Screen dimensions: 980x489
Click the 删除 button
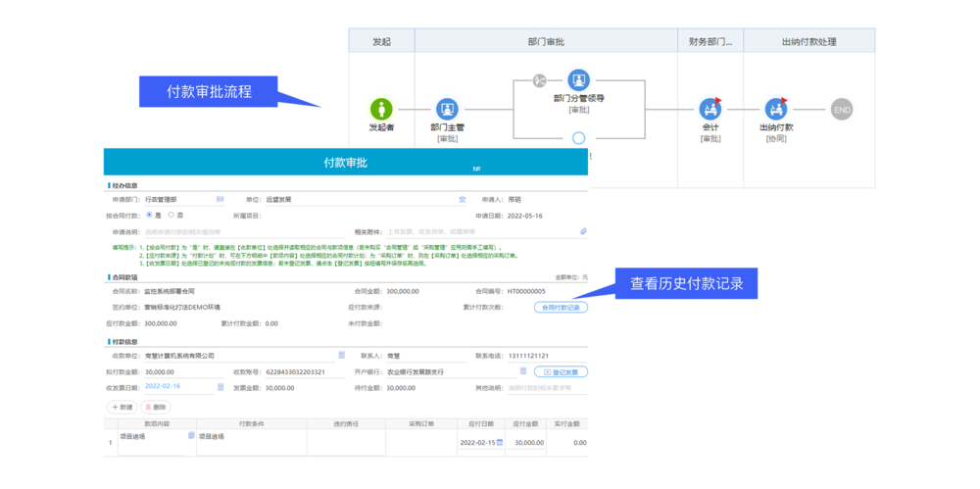[x=156, y=407]
